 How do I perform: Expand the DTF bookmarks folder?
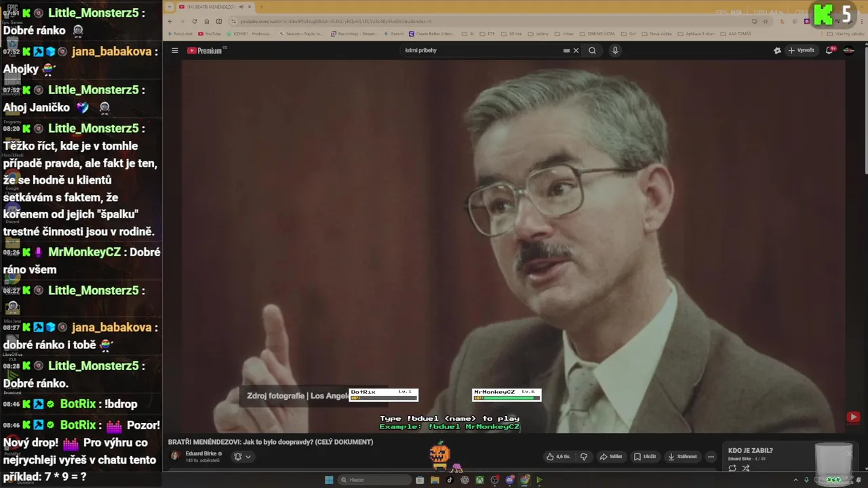[487, 33]
